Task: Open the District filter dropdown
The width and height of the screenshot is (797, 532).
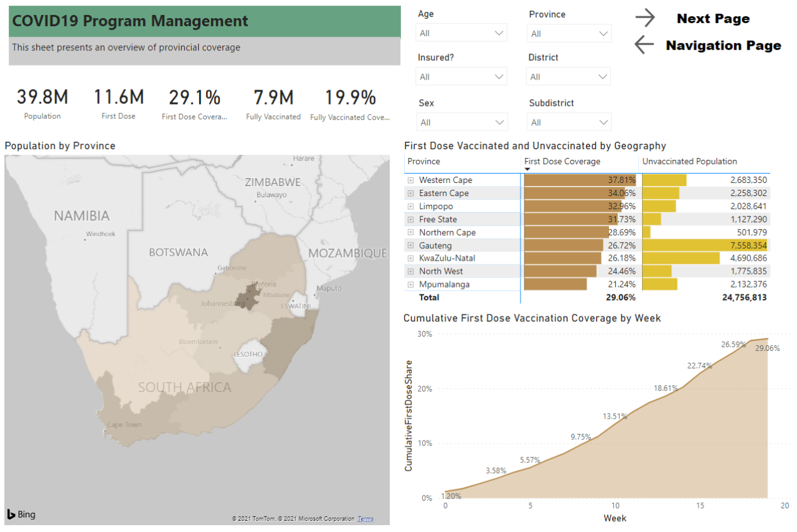Action: click(x=569, y=77)
